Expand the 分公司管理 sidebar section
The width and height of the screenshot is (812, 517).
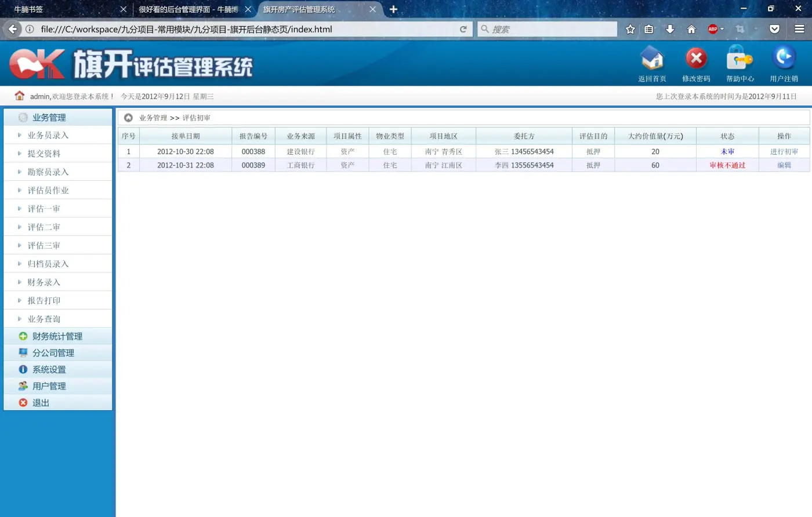coord(58,353)
